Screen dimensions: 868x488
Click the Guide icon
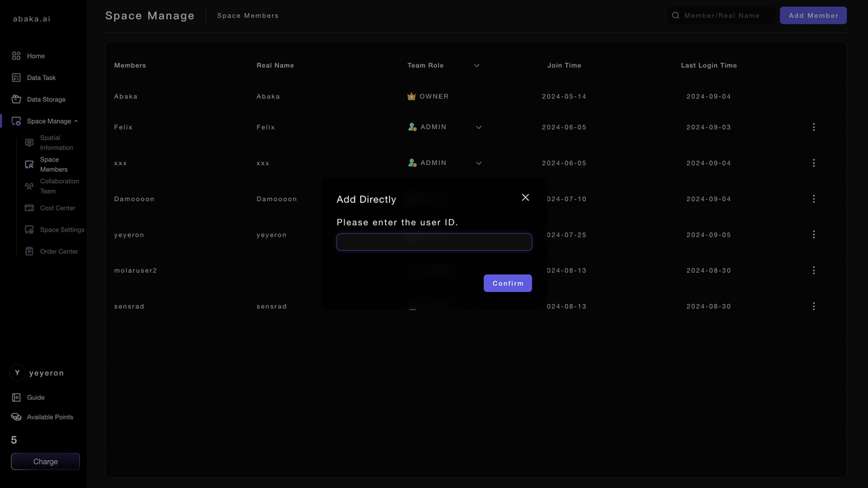[x=16, y=398]
